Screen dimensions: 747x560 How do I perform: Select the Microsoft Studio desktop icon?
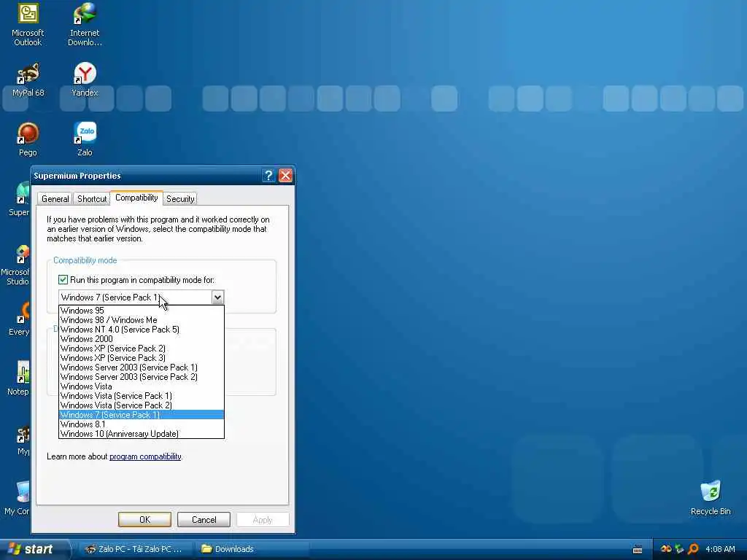click(16, 265)
